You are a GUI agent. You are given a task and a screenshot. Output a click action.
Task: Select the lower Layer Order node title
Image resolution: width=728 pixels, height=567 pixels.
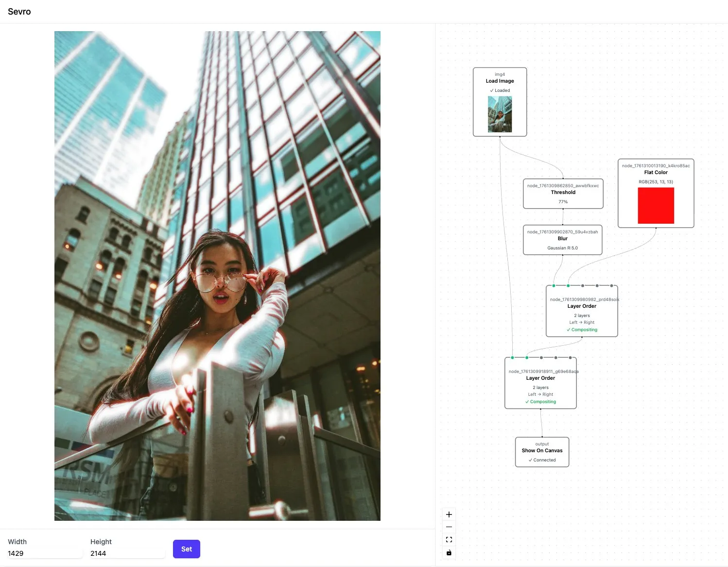(540, 378)
